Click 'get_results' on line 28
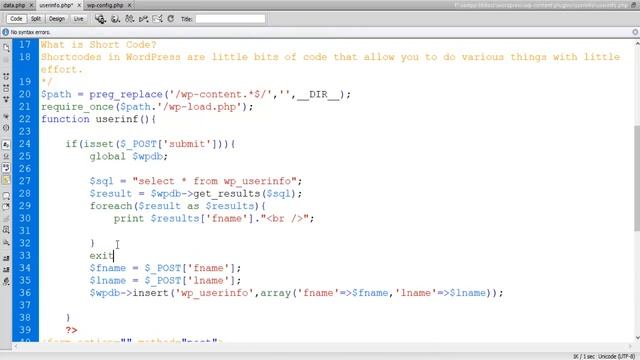Image resolution: width=640 pixels, height=360 pixels. click(227, 193)
